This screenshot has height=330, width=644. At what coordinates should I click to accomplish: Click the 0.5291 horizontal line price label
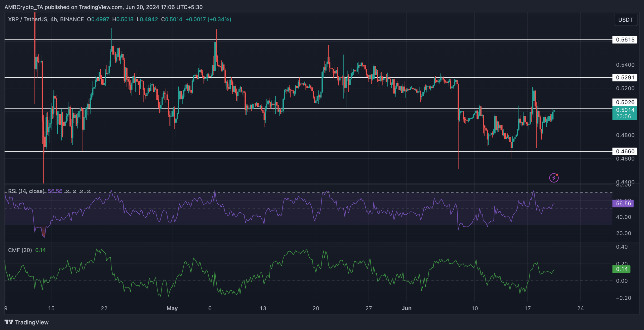(x=625, y=77)
